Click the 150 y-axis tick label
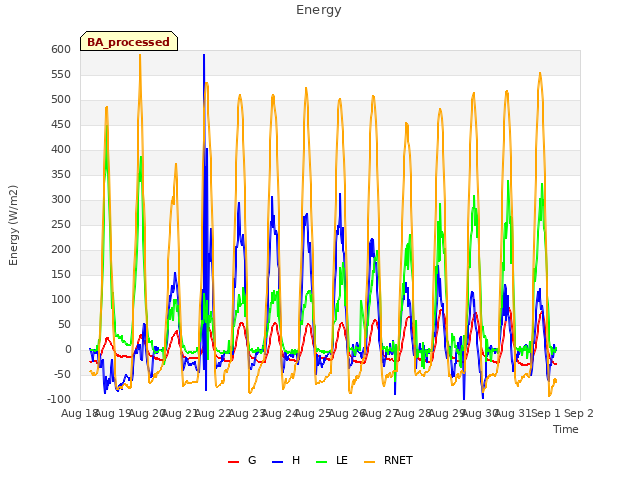 click(61, 275)
